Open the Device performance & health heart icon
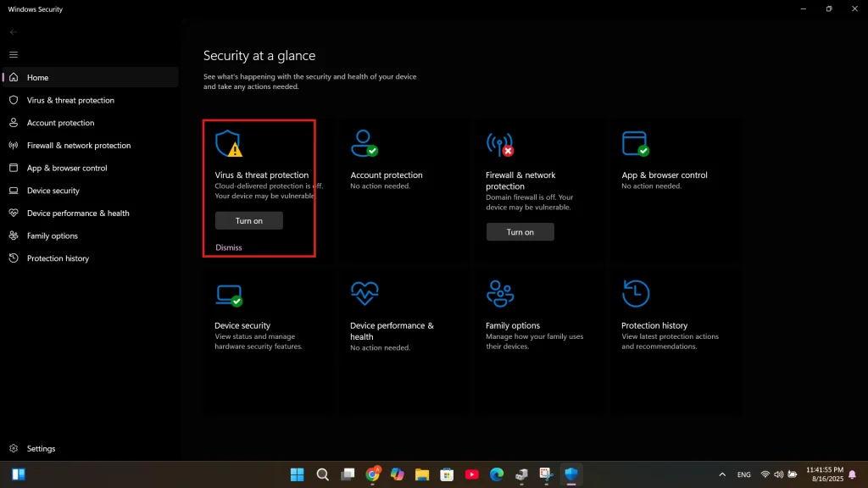 pyautogui.click(x=364, y=294)
